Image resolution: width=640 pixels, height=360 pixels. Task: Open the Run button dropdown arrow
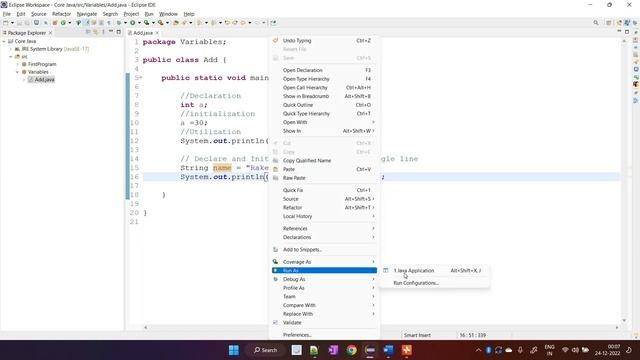pyautogui.click(x=139, y=23)
